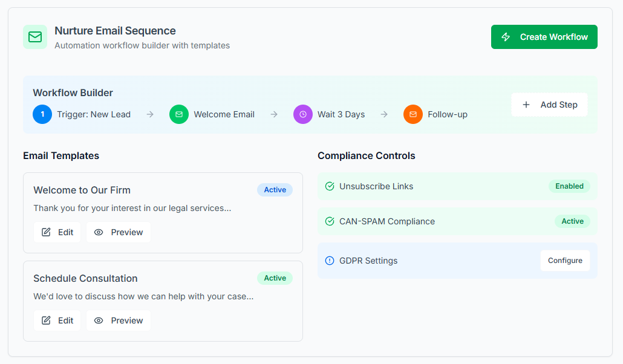
Task: Preview the Schedule Consultation template
Action: [x=119, y=320]
